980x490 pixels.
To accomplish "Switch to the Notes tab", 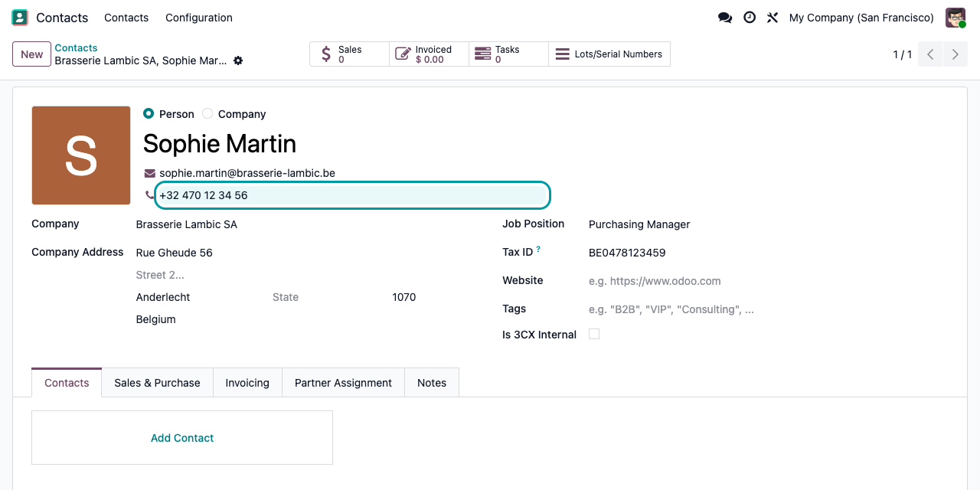I will click(432, 383).
